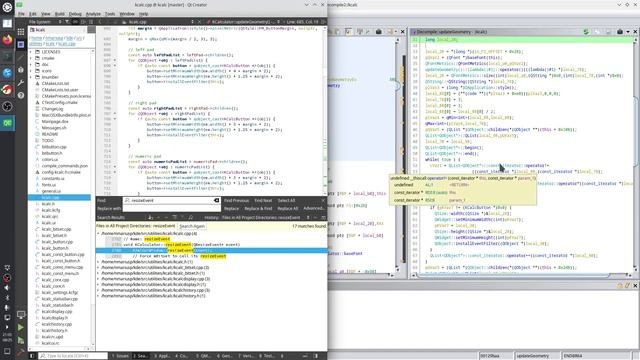Click Find Previous button
The height and width of the screenshot is (360, 640).
[236, 200]
